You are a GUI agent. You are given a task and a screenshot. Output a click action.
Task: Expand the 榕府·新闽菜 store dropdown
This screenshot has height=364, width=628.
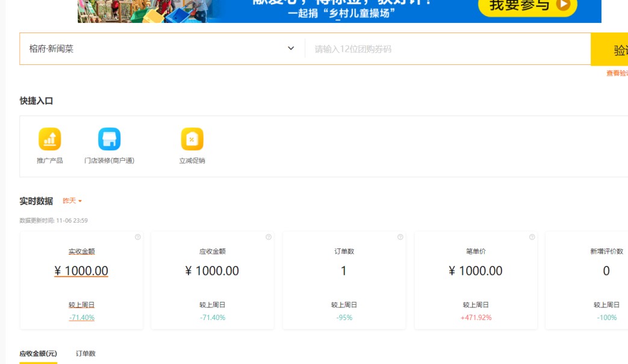pos(291,49)
